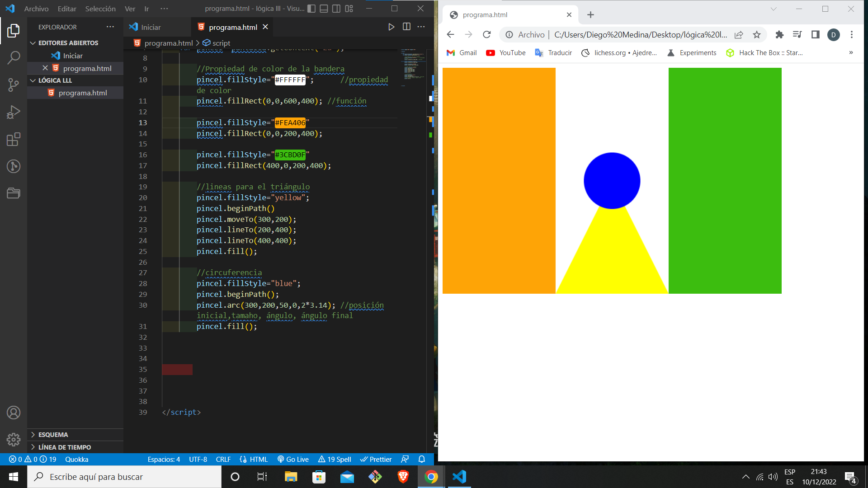868x488 pixels.
Task: Pick the #3CBD0F green color swatch
Action: tap(290, 155)
